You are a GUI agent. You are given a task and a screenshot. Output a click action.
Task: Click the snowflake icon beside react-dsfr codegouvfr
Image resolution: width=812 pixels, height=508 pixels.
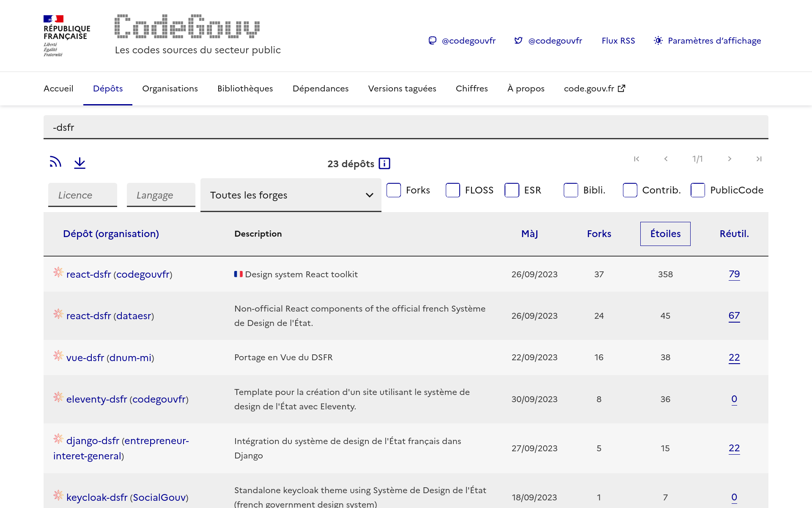[x=58, y=272]
